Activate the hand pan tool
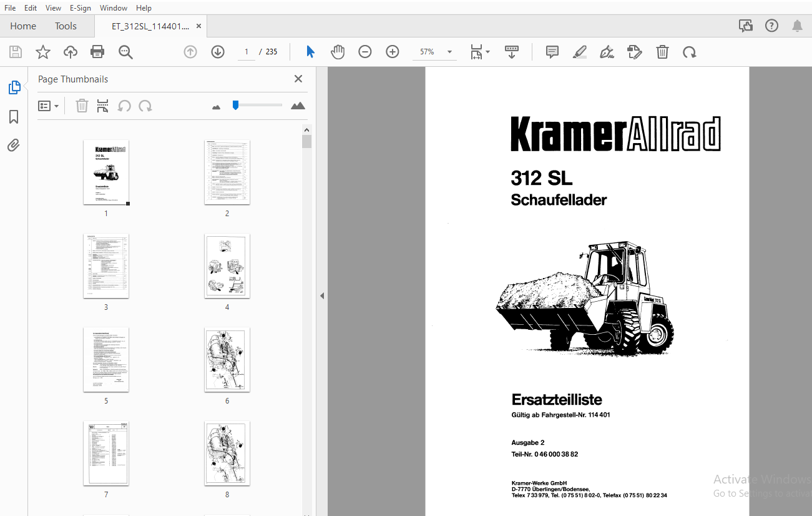This screenshot has height=516, width=812. 338,52
